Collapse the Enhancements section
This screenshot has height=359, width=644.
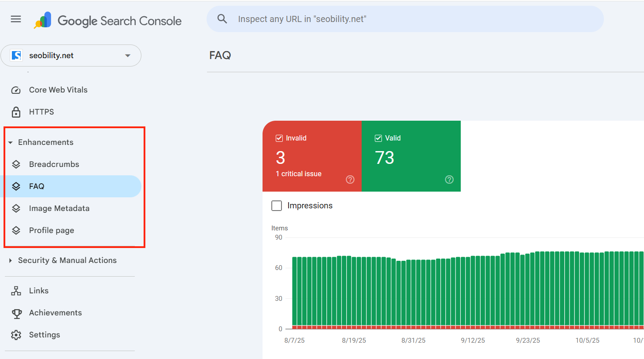pyautogui.click(x=11, y=142)
